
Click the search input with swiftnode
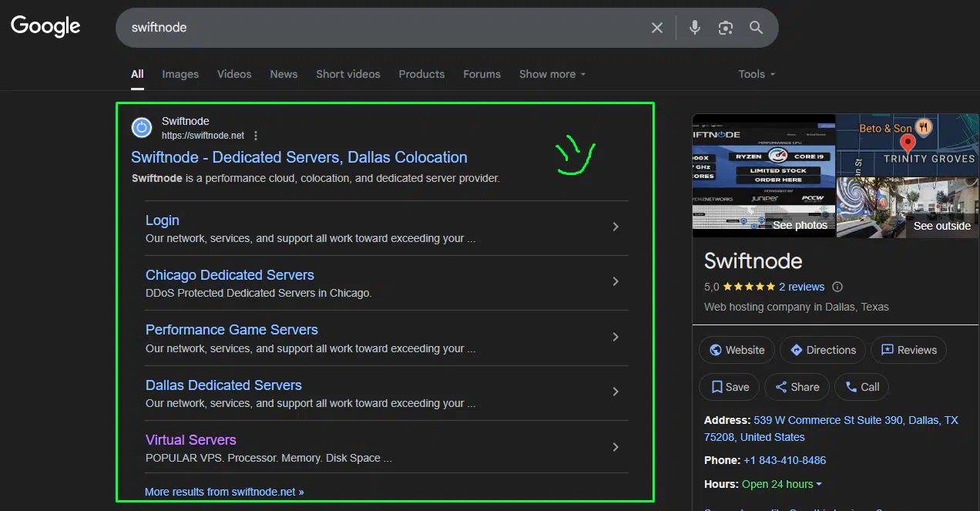(x=385, y=28)
